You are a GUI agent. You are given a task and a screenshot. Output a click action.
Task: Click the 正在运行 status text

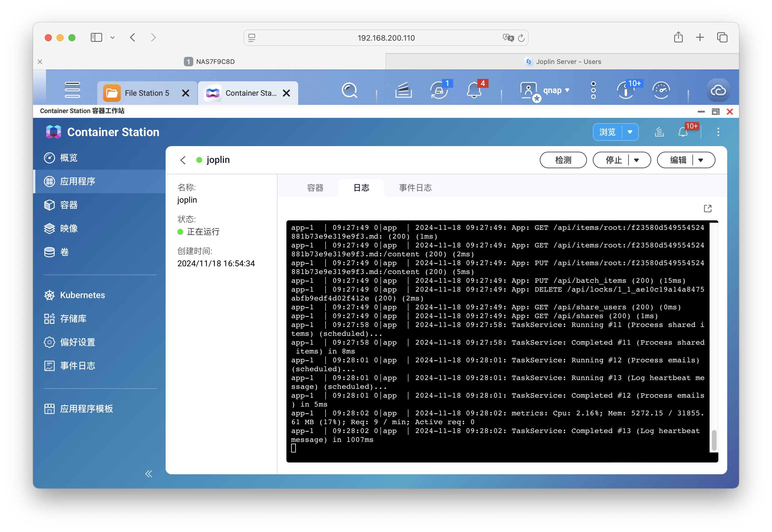(203, 232)
